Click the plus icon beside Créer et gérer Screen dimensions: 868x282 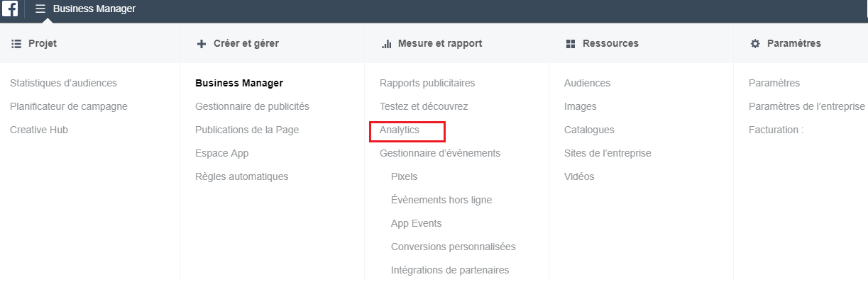201,44
